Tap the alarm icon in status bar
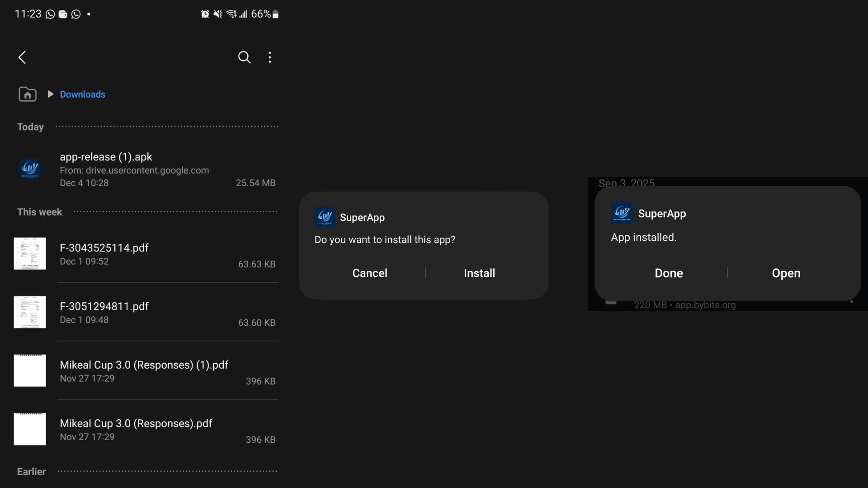Viewport: 868px width, 488px height. [x=205, y=14]
